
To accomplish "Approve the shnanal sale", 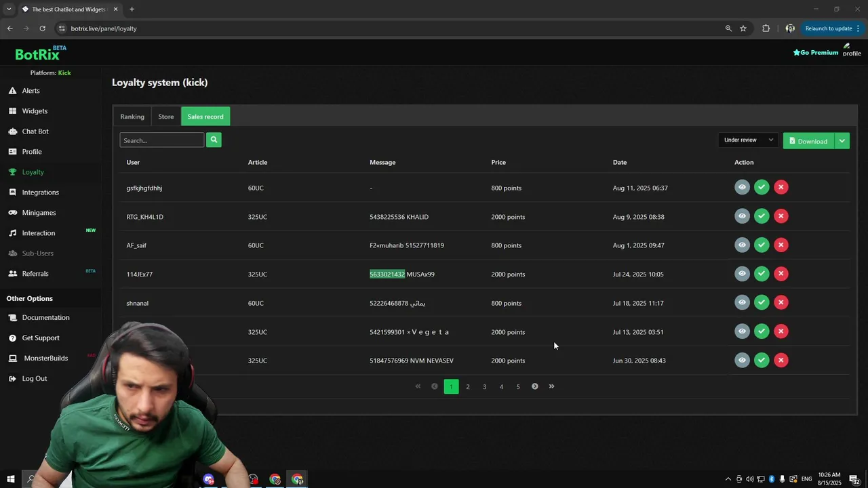I will click(762, 302).
